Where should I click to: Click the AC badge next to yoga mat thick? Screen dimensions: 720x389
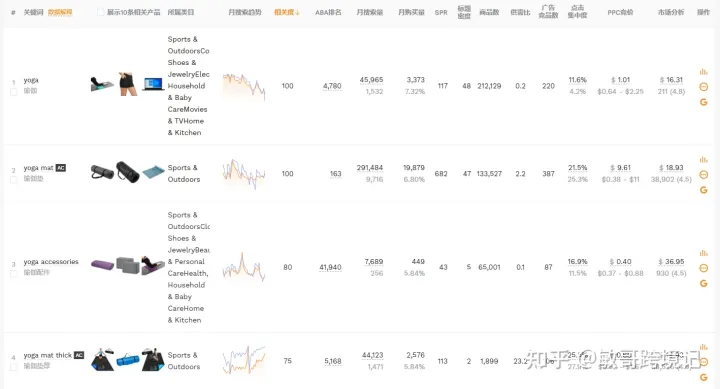(79, 355)
